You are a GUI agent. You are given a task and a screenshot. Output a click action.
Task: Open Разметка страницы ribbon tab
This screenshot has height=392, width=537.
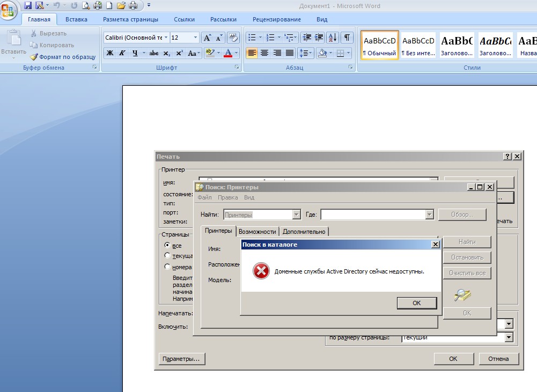click(130, 19)
